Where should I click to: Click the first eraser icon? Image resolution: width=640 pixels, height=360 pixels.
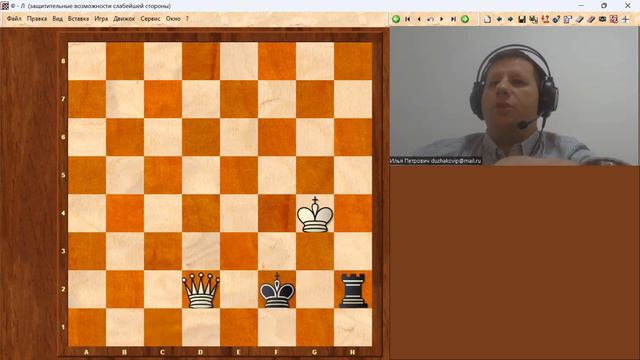[579, 19]
